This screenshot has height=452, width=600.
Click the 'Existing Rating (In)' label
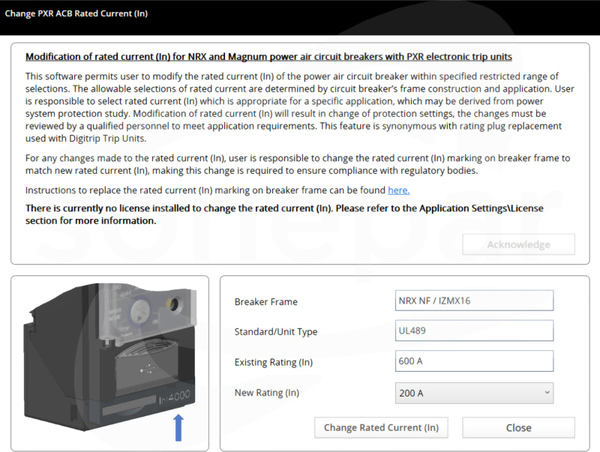[274, 362]
